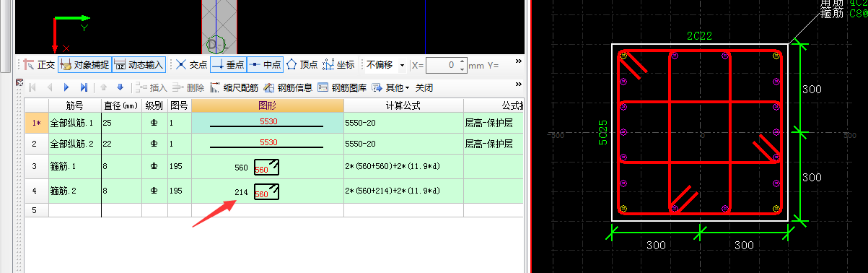Select row header 1*

pos(36,123)
